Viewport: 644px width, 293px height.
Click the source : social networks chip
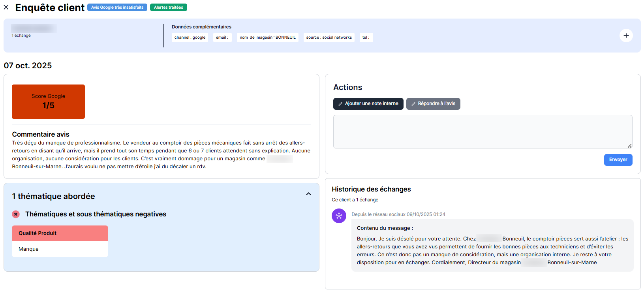[329, 38]
